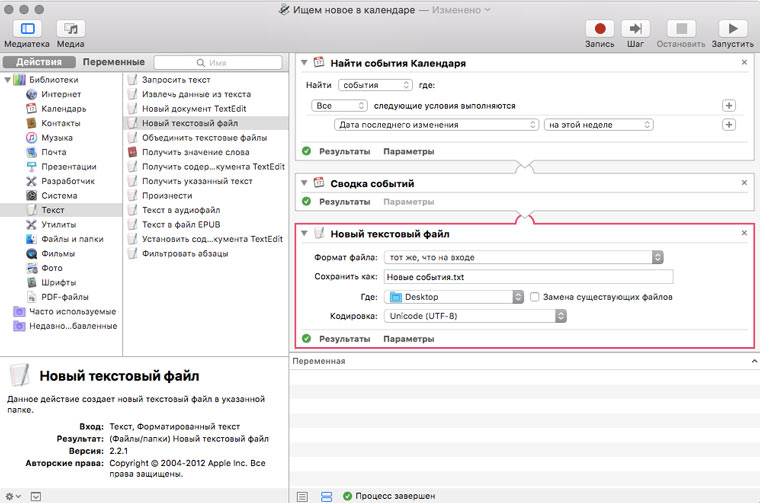Image resolution: width=760 pixels, height=503 pixels.
Task: Collapse the Новый текстовый файл action
Action: coord(304,234)
